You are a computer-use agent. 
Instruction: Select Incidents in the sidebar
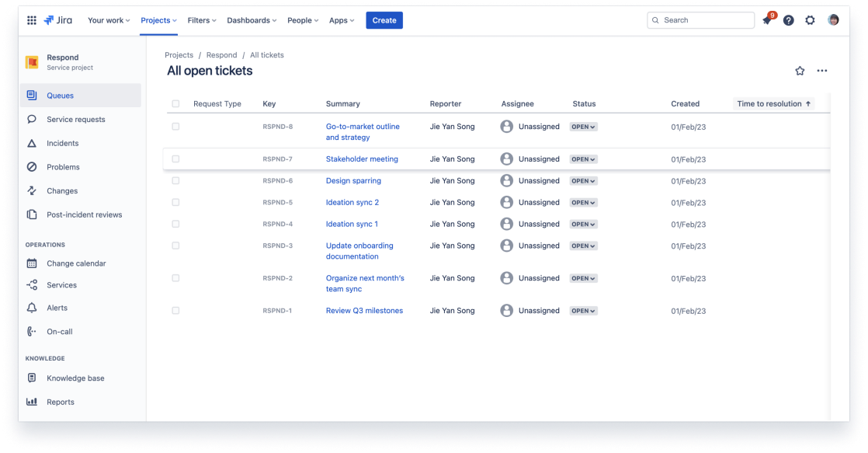coord(80,143)
